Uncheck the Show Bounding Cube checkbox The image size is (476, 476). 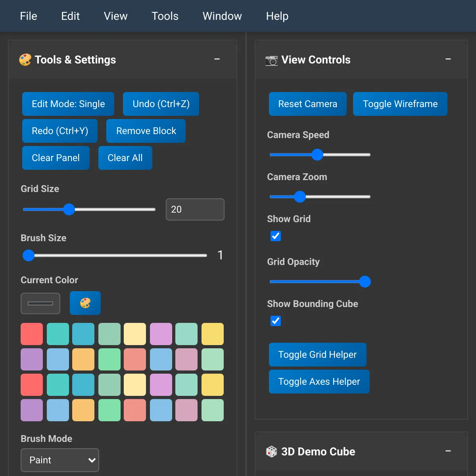[276, 321]
